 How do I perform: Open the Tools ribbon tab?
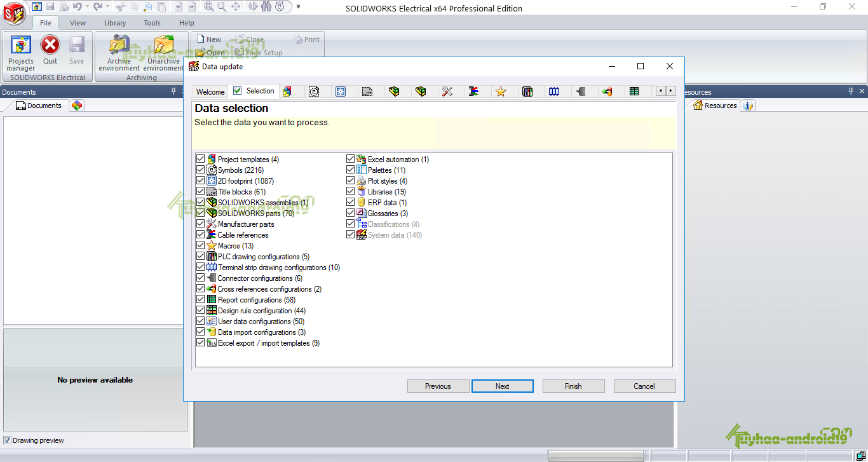pos(153,23)
